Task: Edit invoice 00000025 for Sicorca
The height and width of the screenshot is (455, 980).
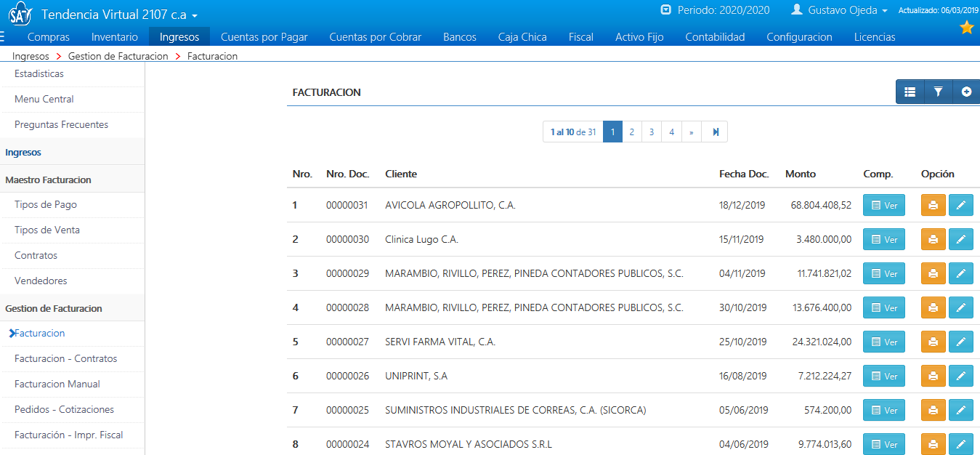Action: click(x=961, y=411)
